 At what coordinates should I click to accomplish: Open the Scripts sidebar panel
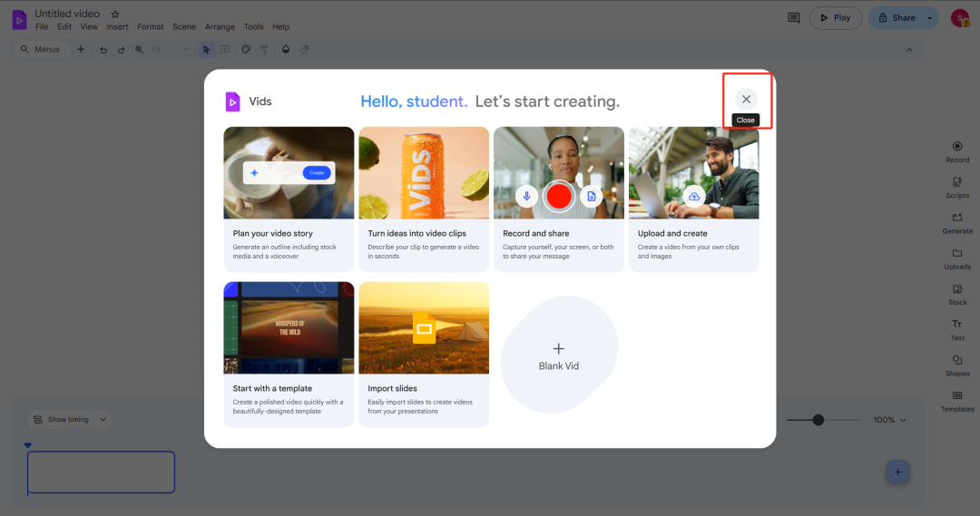(x=957, y=188)
